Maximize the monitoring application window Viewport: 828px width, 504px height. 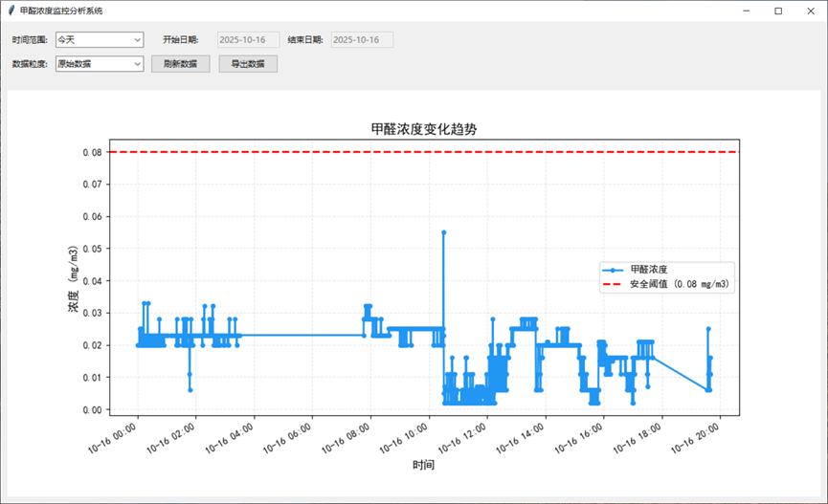(x=777, y=11)
